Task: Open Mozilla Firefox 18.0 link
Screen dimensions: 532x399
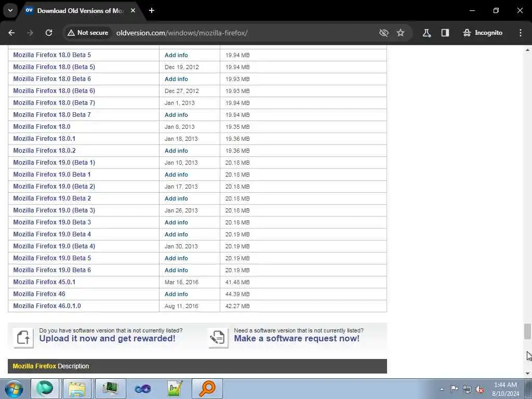Action: pyautogui.click(x=42, y=127)
